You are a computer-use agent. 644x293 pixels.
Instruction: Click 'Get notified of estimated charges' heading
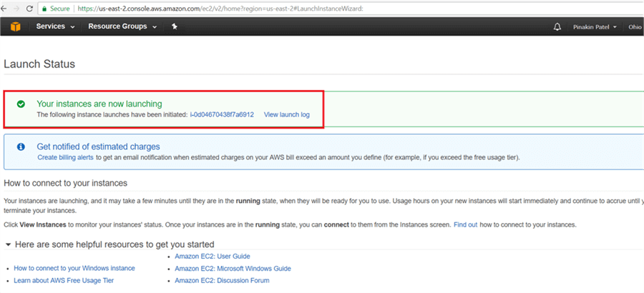click(99, 146)
